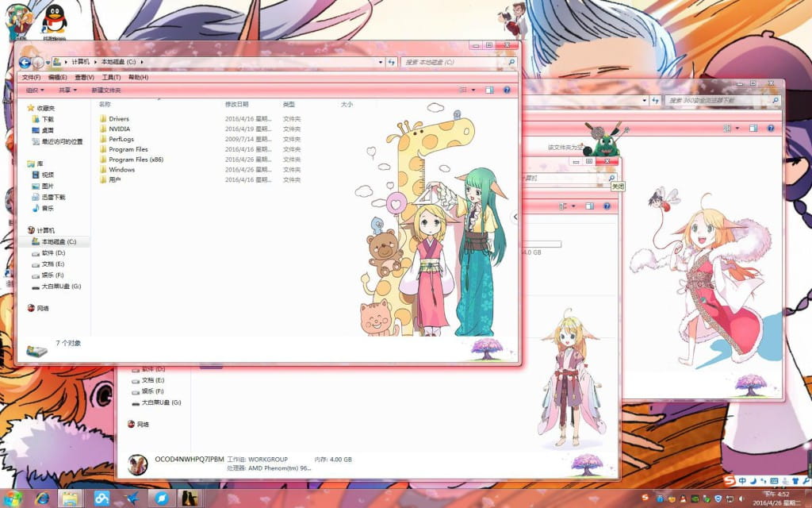Screen dimensions: 812x508
Task: Click the Back navigation arrow
Action: click(x=26, y=62)
